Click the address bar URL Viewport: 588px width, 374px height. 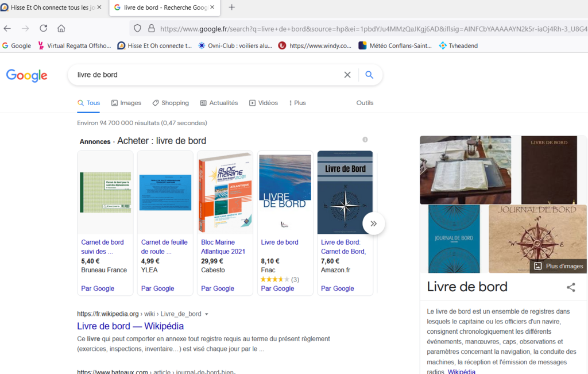[373, 29]
